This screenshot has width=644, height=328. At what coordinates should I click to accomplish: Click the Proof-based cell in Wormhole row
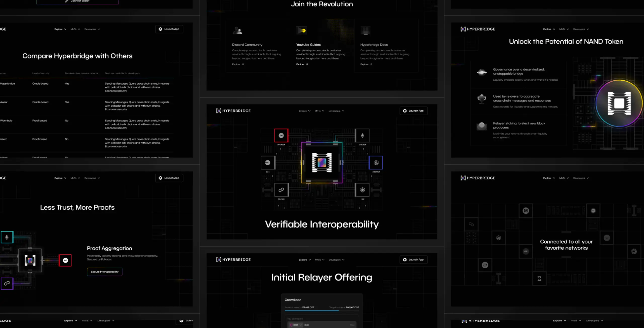(39, 121)
